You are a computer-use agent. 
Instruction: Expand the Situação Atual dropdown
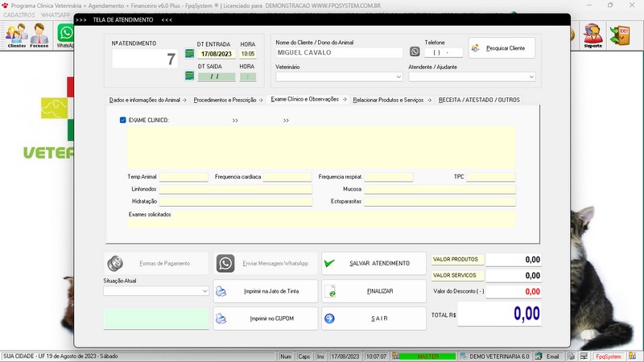tap(205, 291)
